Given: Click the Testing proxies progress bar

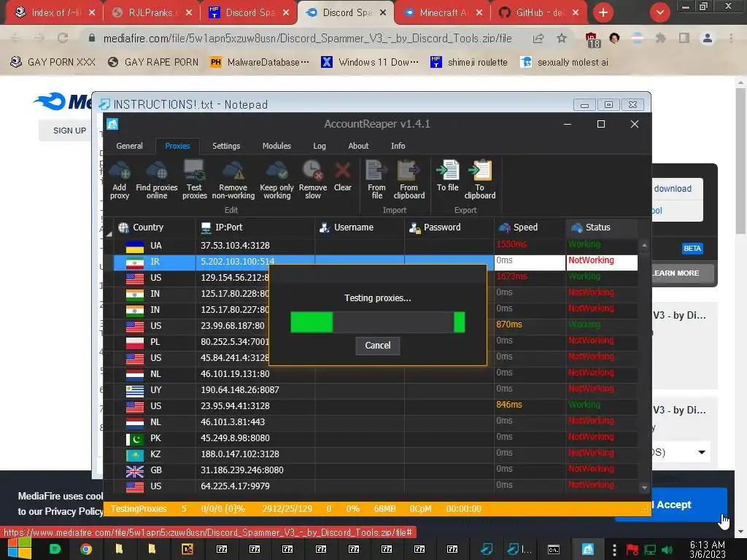Looking at the screenshot, I should [378, 322].
